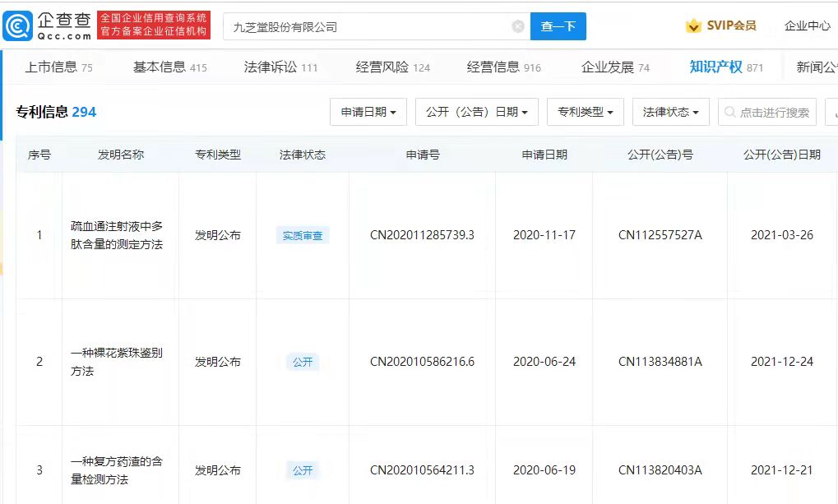838x504 pixels.
Task: Click the red 全国企业信用查询系统 banner
Action: tap(154, 25)
